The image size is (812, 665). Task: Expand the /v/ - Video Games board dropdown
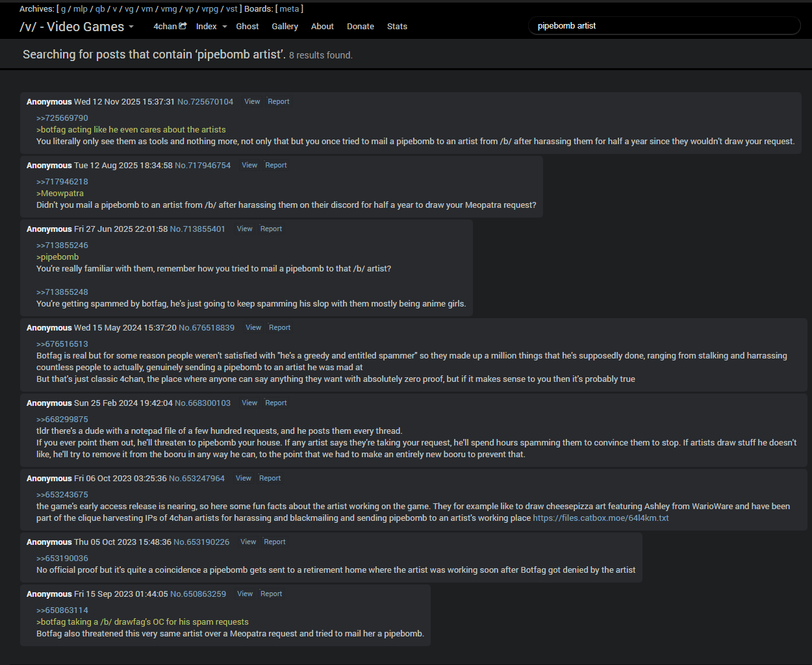pos(131,27)
